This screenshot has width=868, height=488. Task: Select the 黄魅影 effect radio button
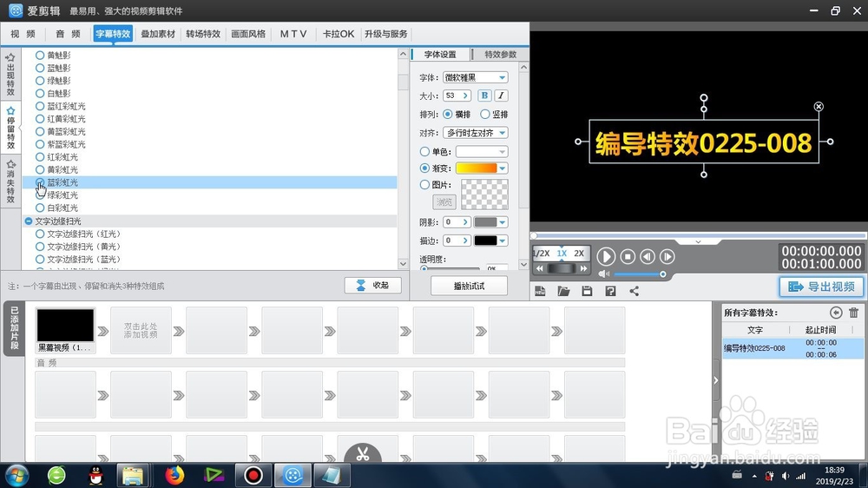pos(40,56)
